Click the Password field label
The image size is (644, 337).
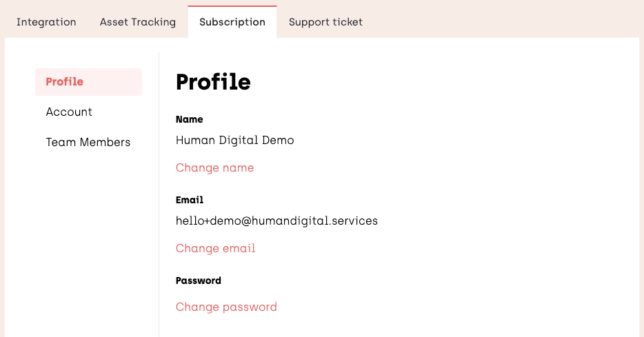click(199, 281)
